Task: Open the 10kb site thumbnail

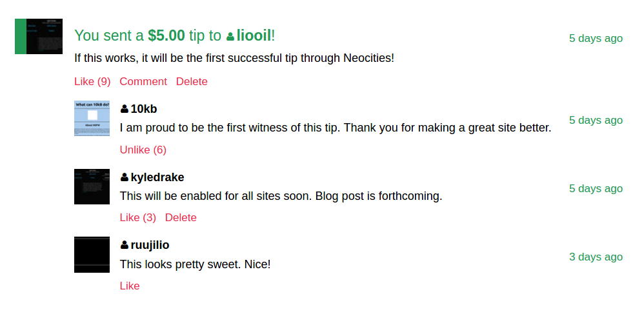Action: point(92,118)
